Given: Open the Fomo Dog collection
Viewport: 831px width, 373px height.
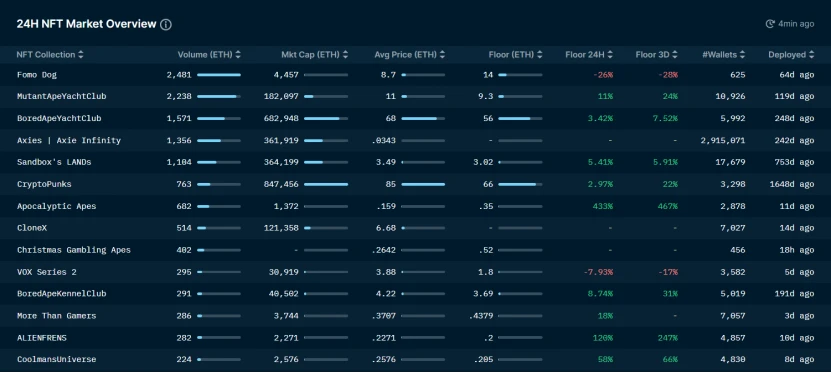Looking at the screenshot, I should (37, 75).
